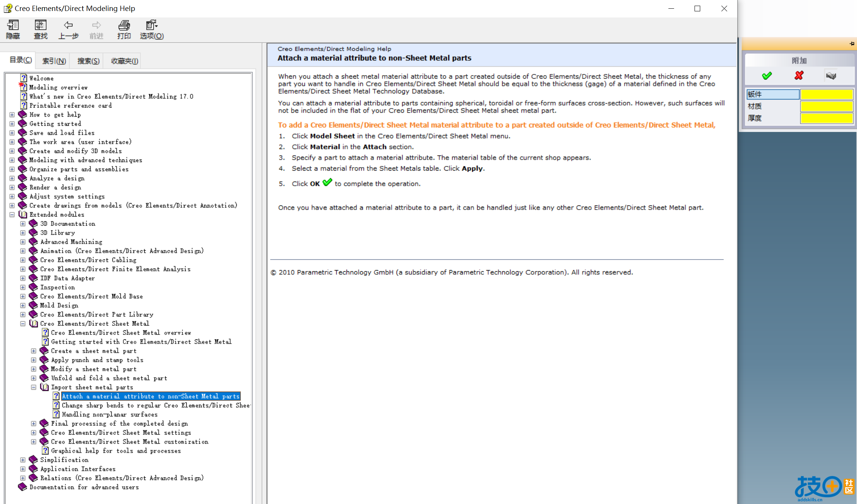Click the book icon beside Advanced Machining
Viewport: 857px width, 504px height.
click(33, 242)
